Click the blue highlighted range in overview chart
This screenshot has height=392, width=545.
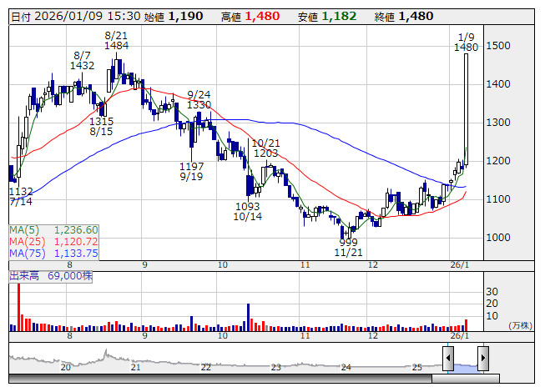point(466,368)
